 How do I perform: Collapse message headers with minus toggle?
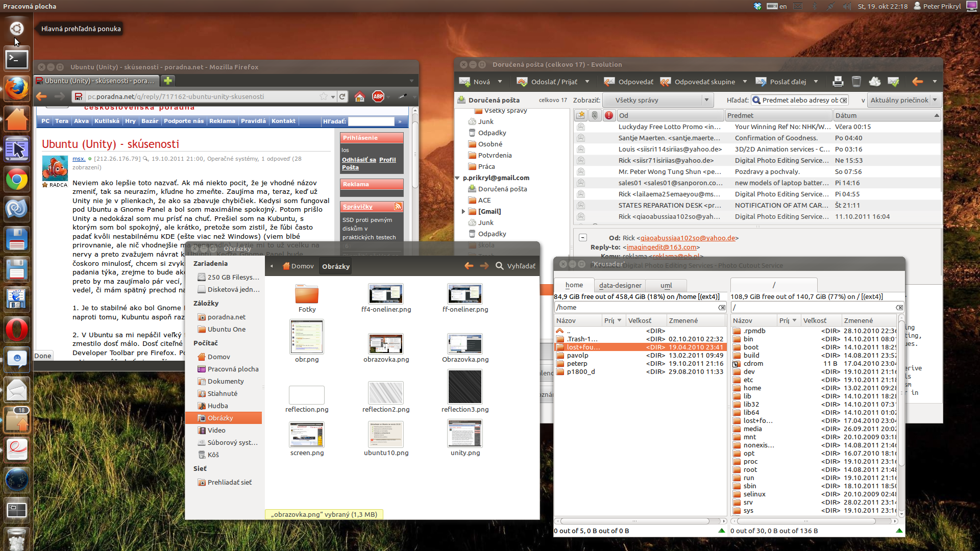[x=583, y=238]
